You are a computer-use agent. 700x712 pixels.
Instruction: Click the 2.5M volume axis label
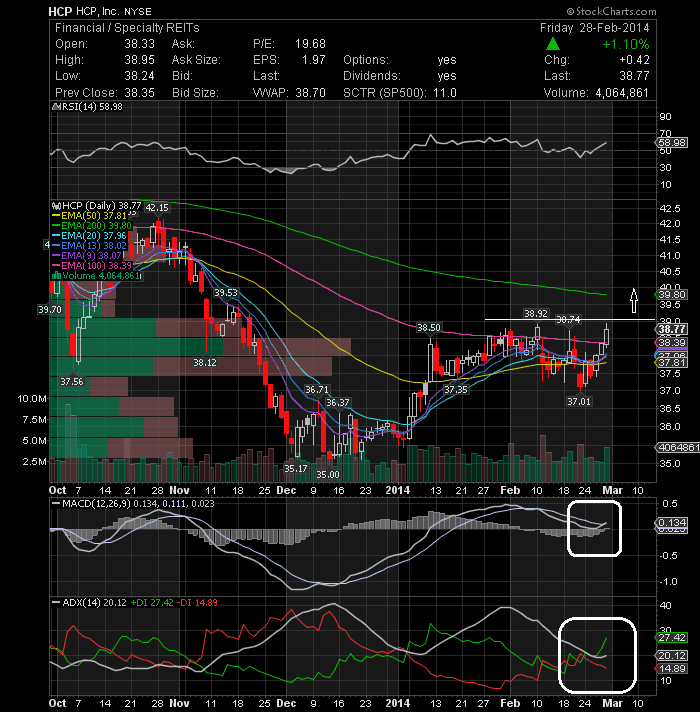coord(35,461)
